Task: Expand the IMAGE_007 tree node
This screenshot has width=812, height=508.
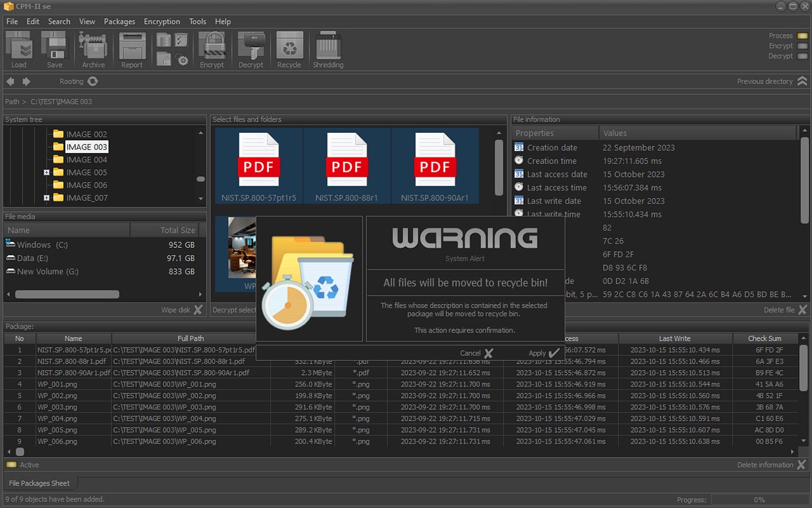Action: pyautogui.click(x=46, y=198)
